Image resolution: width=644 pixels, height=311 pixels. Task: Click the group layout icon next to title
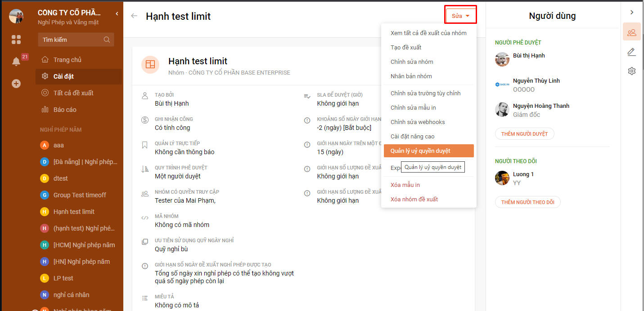point(150,65)
